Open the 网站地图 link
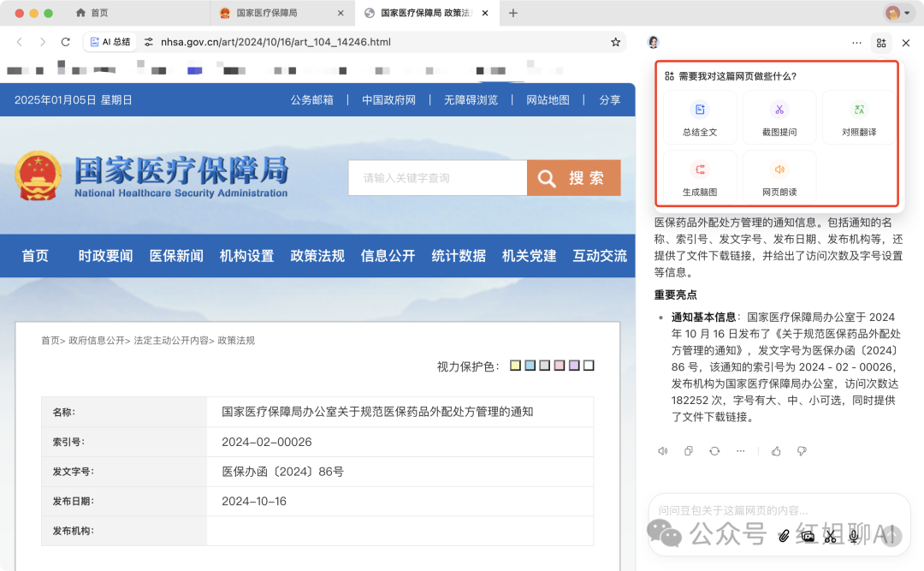The image size is (924, 571). (548, 99)
